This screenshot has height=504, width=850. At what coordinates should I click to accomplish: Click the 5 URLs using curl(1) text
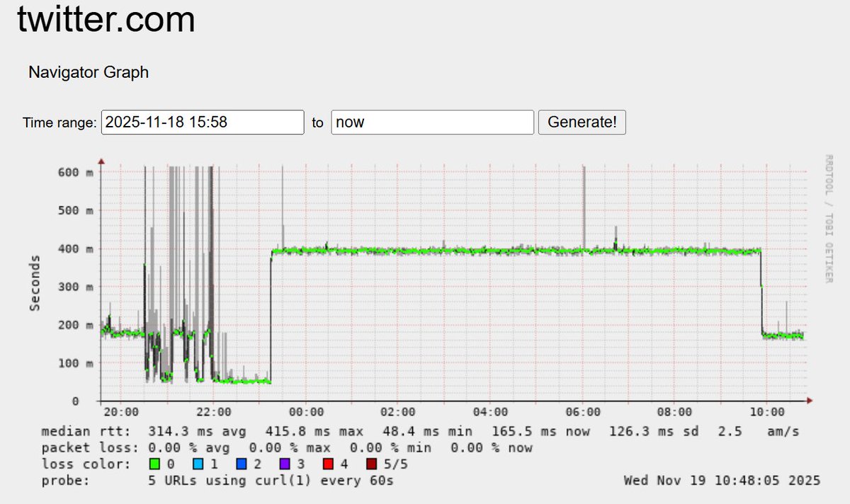[229, 481]
